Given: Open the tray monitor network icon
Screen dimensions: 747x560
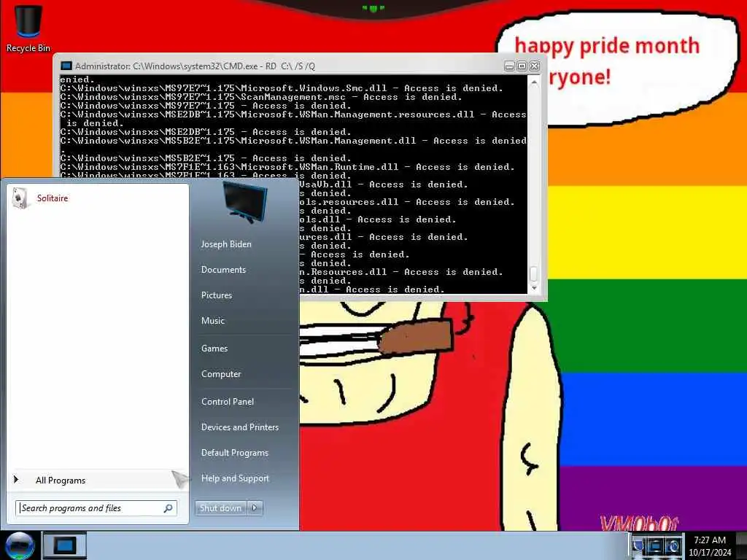Looking at the screenshot, I should point(656,546).
